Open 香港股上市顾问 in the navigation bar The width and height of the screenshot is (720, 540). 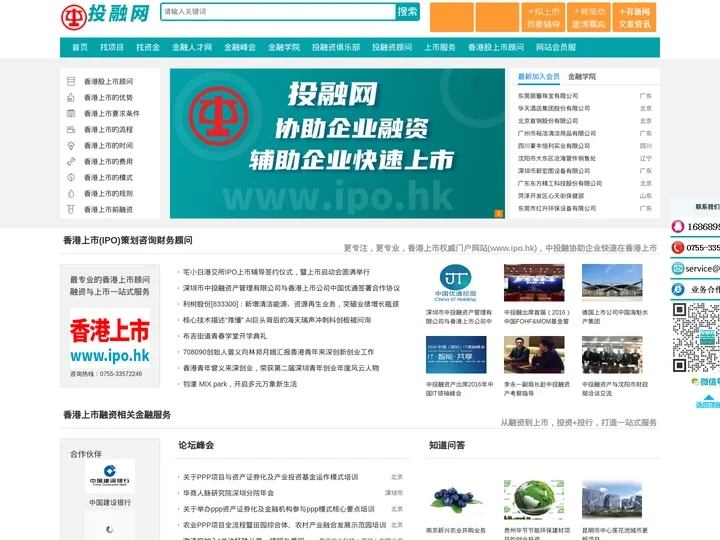click(495, 47)
